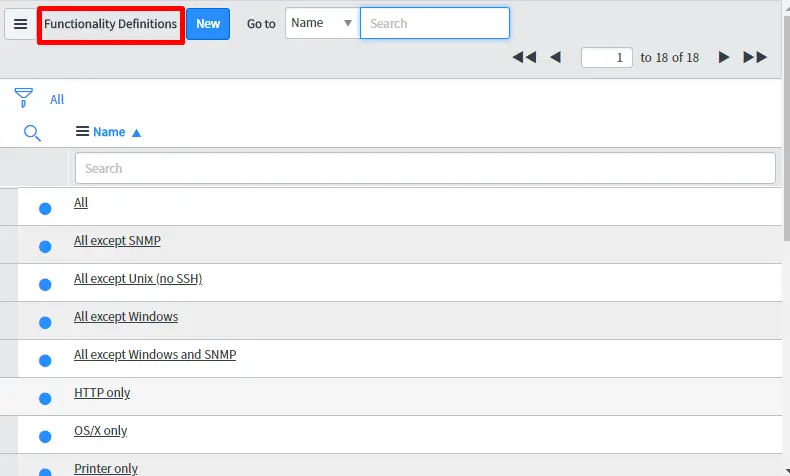The width and height of the screenshot is (790, 476).
Task: Click blue dot beside OS/X only
Action: 45,437
